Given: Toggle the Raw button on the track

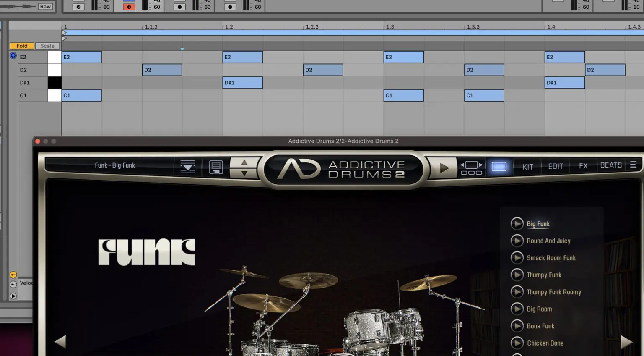Looking at the screenshot, I should click(44, 6).
